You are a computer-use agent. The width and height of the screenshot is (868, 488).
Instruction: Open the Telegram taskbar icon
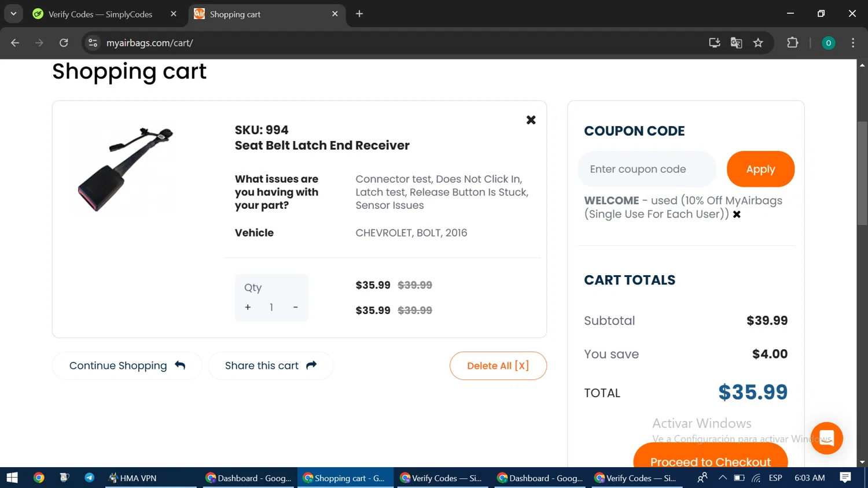89,478
